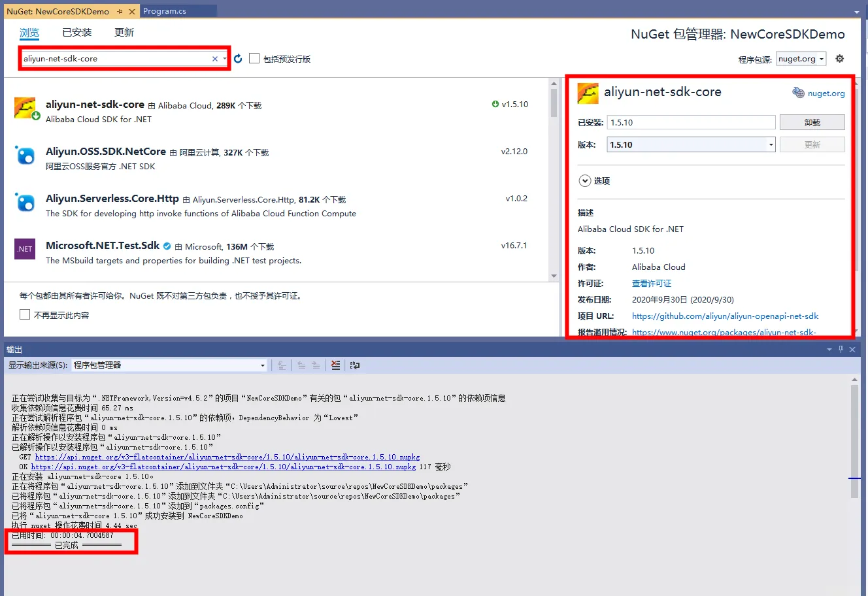Open the view license (查看许可证) link
This screenshot has width=868, height=596.
(652, 284)
